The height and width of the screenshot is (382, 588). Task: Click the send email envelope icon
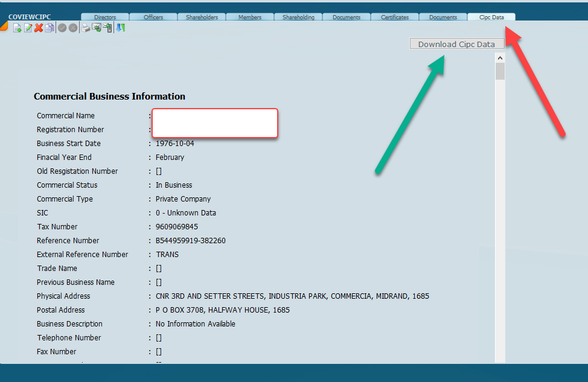[x=97, y=28]
